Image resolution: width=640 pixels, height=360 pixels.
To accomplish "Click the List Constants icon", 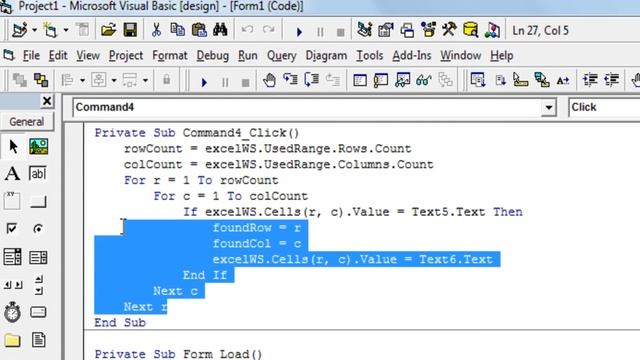I will point(500,80).
